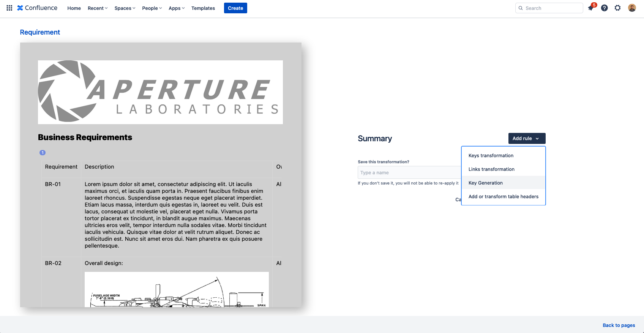This screenshot has height=333, width=644.
Task: Follow the Back to pages link
Action: point(619,325)
